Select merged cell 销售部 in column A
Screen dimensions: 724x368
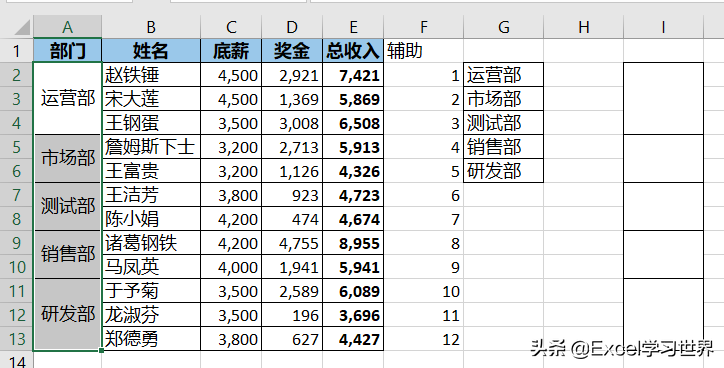(x=67, y=254)
